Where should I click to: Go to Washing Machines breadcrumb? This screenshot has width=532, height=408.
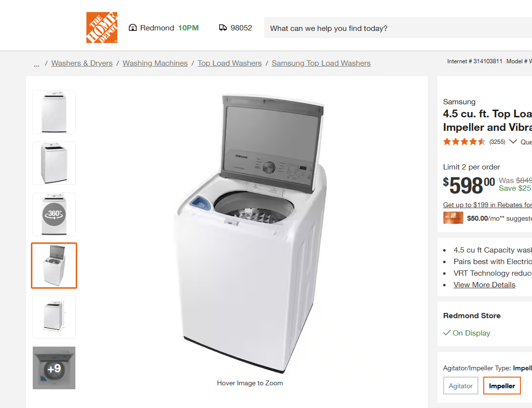[x=155, y=63]
